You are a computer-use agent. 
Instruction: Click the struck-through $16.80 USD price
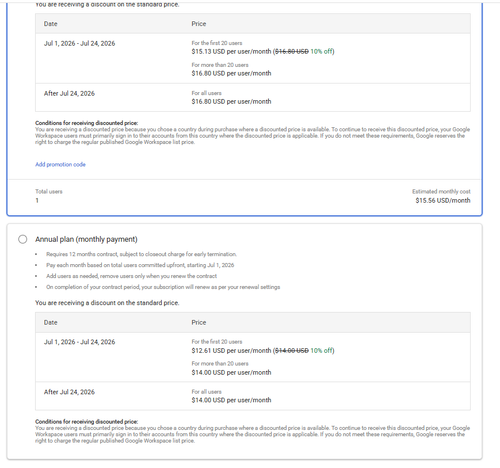pyautogui.click(x=292, y=51)
